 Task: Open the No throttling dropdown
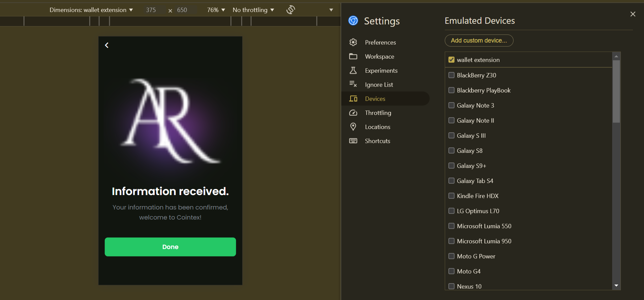coord(253,10)
